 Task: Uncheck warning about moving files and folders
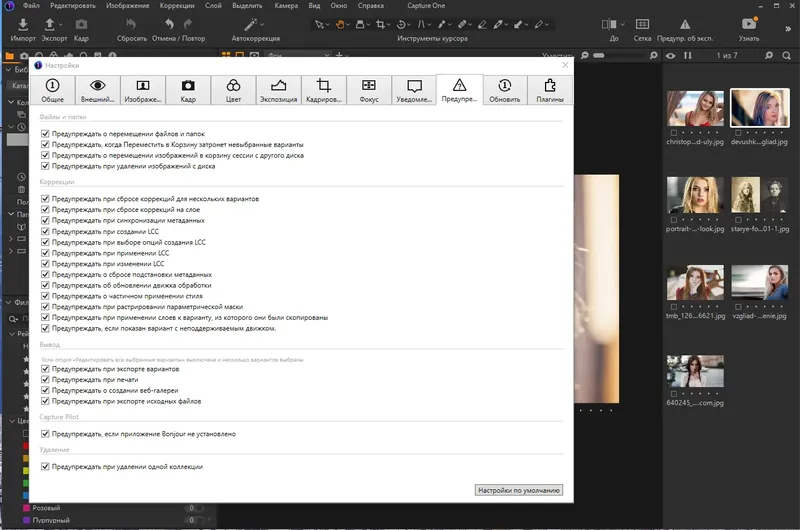(45, 134)
